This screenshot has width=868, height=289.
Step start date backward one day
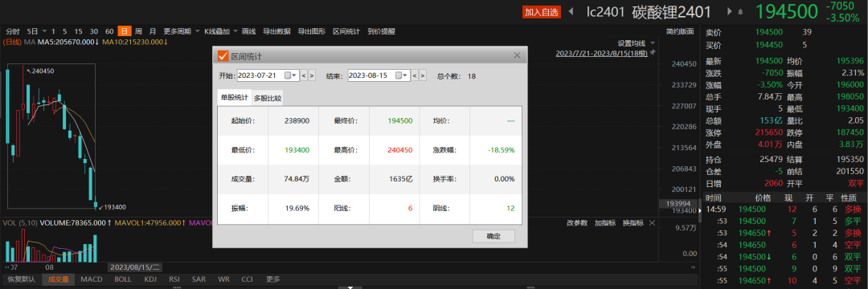click(x=303, y=75)
